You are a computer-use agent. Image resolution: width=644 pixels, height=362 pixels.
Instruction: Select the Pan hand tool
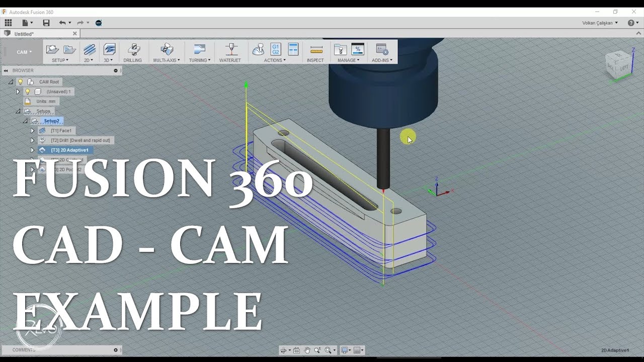(307, 350)
